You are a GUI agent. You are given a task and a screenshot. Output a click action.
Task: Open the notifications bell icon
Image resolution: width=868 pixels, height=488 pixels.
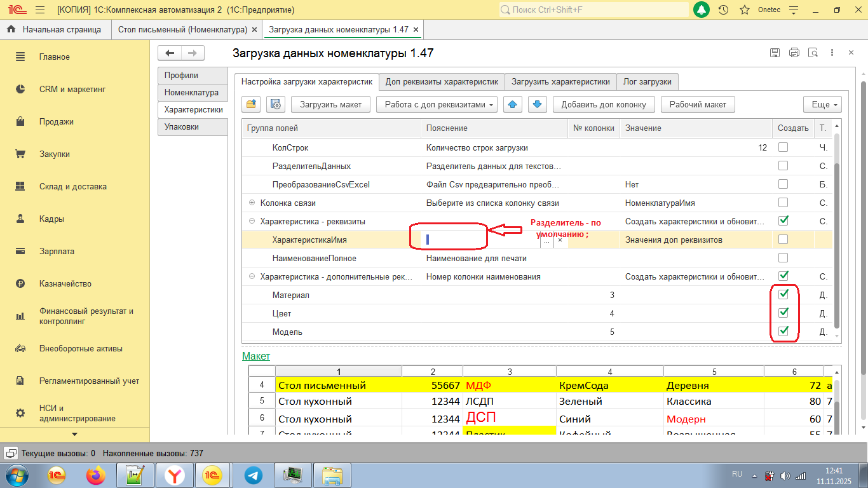tap(702, 10)
